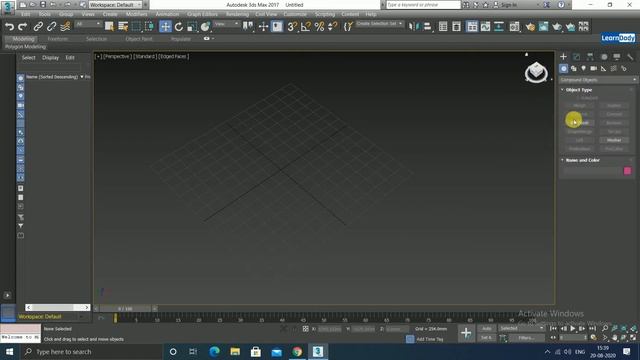Switch to the Object Paint ribbon tab
The height and width of the screenshot is (360, 640).
(139, 39)
